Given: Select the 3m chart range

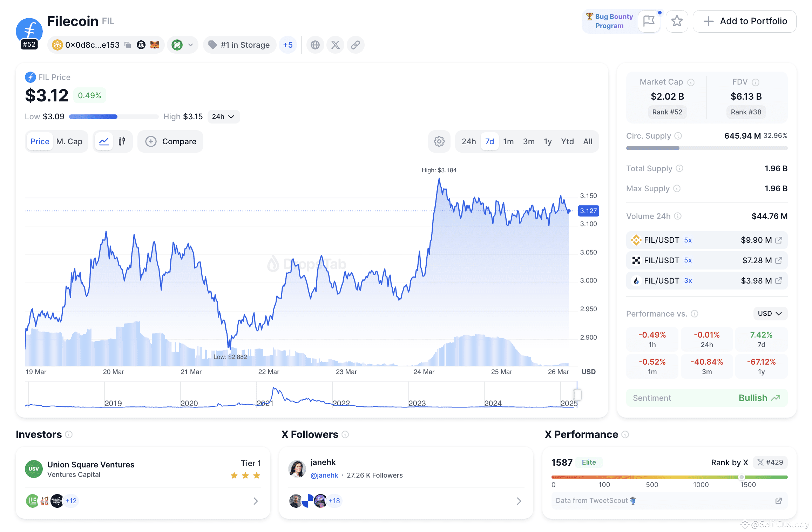Looking at the screenshot, I should coord(529,141).
